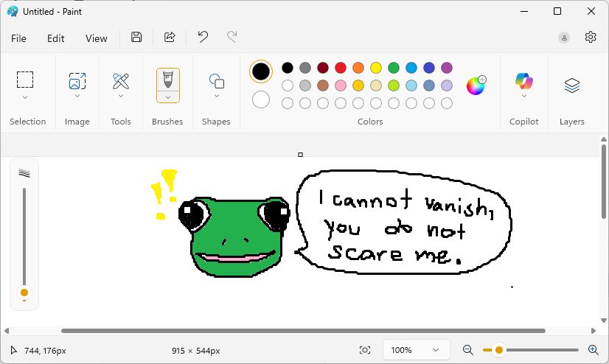Pick the brown palette color

pyautogui.click(x=323, y=85)
